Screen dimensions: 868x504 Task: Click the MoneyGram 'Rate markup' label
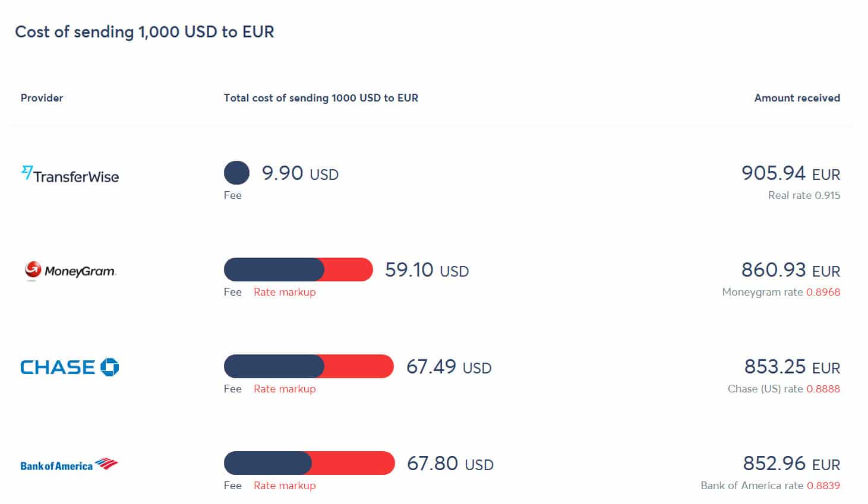pos(285,292)
